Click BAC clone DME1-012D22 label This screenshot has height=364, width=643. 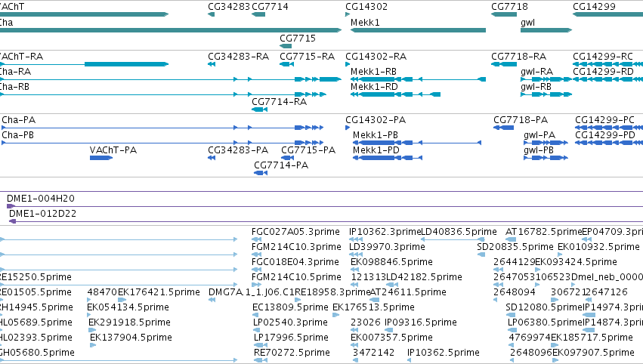click(x=42, y=214)
